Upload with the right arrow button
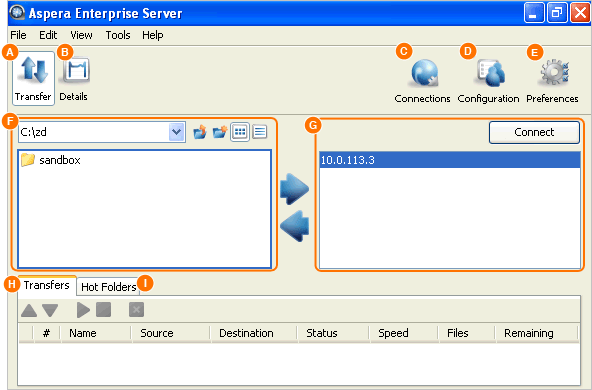The width and height of the screenshot is (592, 390). (x=294, y=189)
